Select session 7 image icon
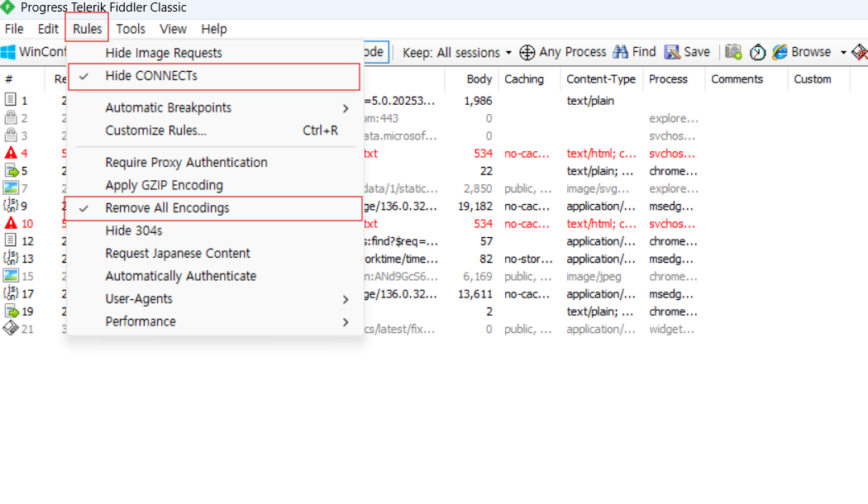The height and width of the screenshot is (504, 868). click(11, 188)
